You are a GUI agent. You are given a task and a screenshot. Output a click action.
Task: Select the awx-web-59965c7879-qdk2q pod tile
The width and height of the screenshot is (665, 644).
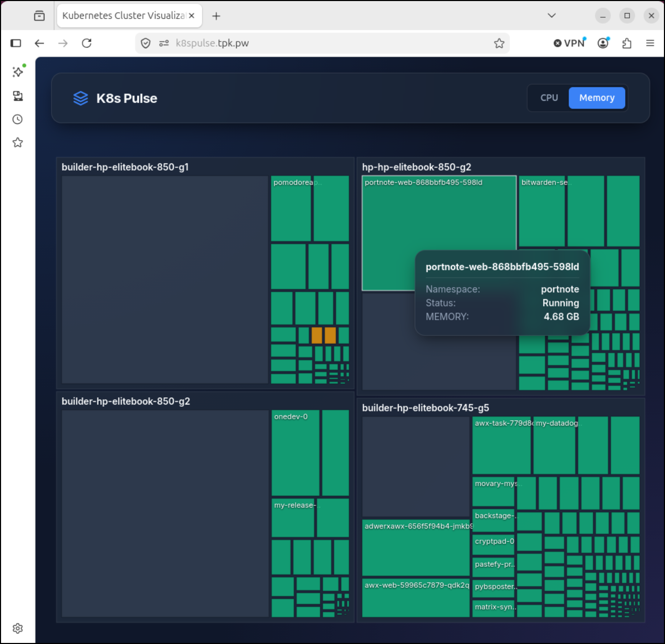click(416, 598)
